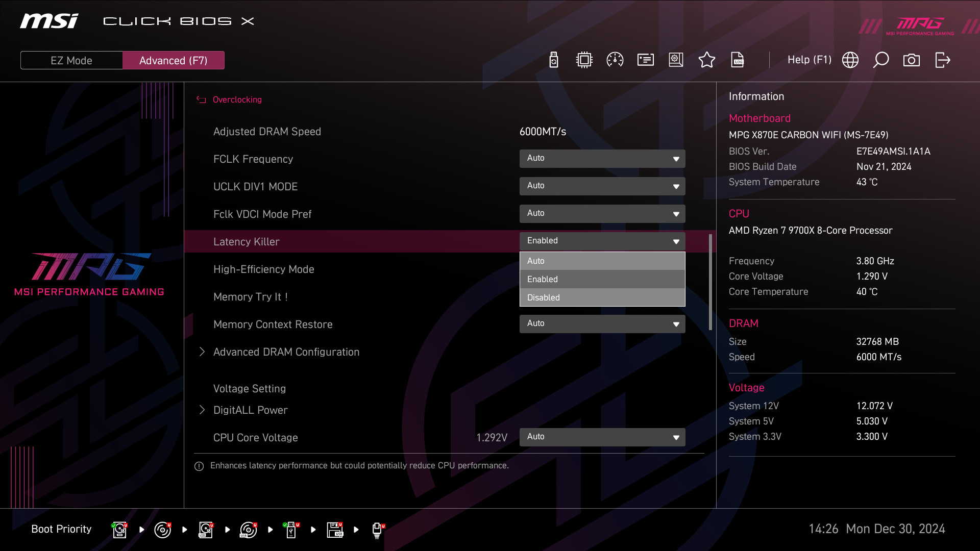Open the search magnifier icon
This screenshot has height=551, width=980.
pos(880,60)
